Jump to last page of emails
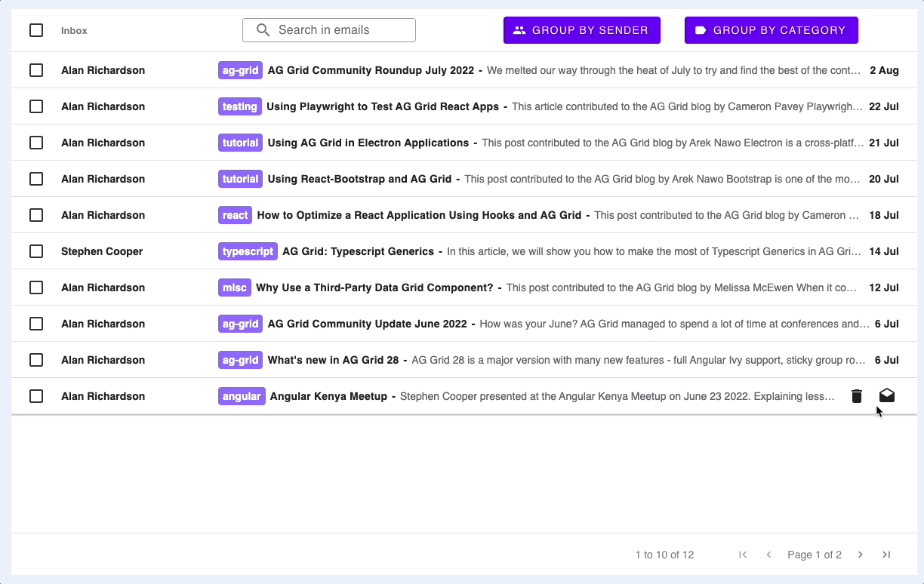 point(886,555)
